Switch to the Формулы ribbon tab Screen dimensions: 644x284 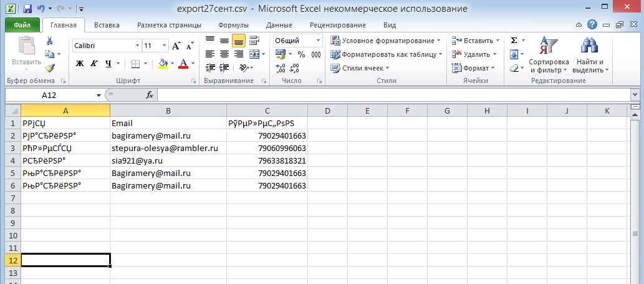(233, 25)
